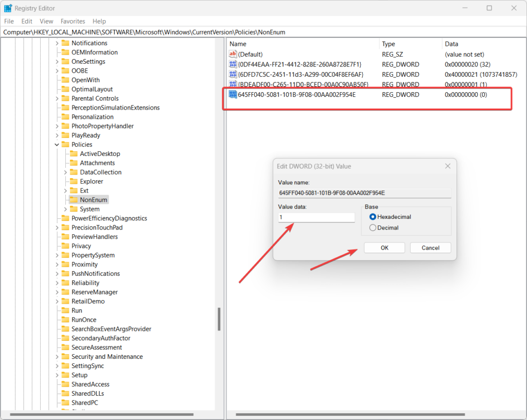This screenshot has height=420, width=527.
Task: Select the ActiveDesktop tree item
Action: [x=100, y=153]
